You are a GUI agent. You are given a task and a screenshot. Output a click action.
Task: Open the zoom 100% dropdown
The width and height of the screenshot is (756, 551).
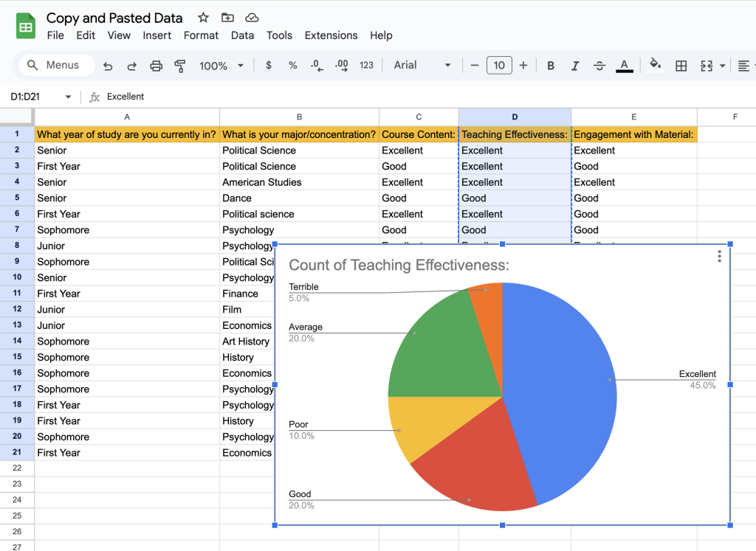click(x=221, y=66)
